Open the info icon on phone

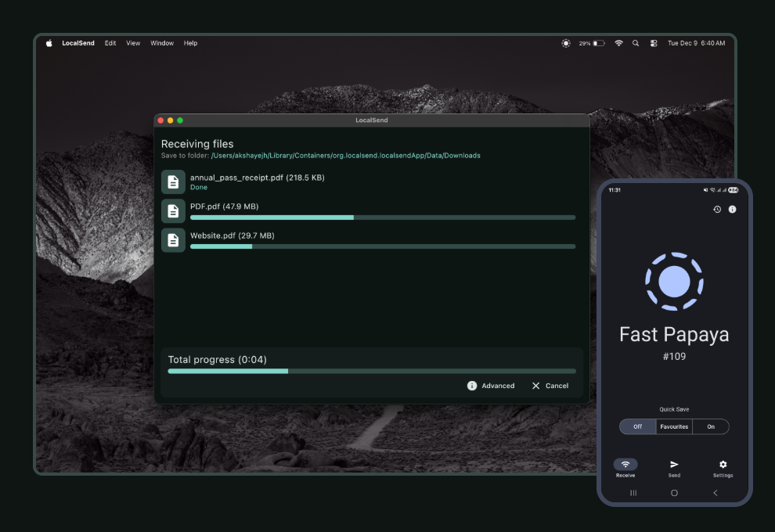click(733, 210)
